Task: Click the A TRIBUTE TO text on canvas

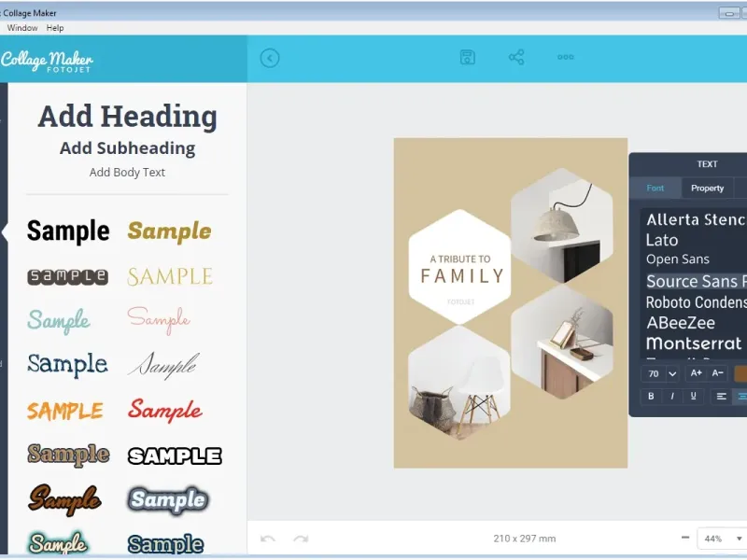Action: coord(460,259)
